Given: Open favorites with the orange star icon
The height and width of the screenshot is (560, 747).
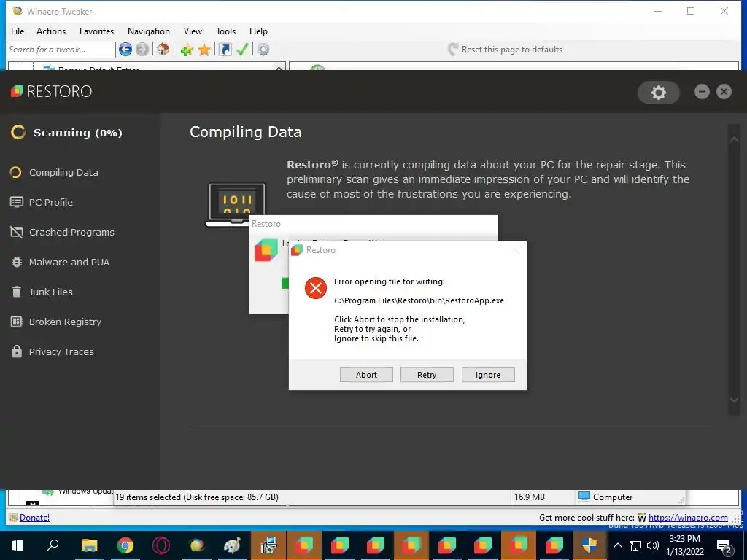Looking at the screenshot, I should coord(204,50).
